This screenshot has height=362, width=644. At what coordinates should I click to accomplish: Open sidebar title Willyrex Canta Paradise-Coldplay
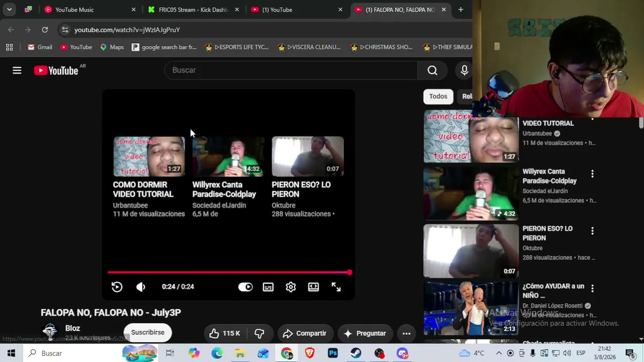click(x=549, y=176)
